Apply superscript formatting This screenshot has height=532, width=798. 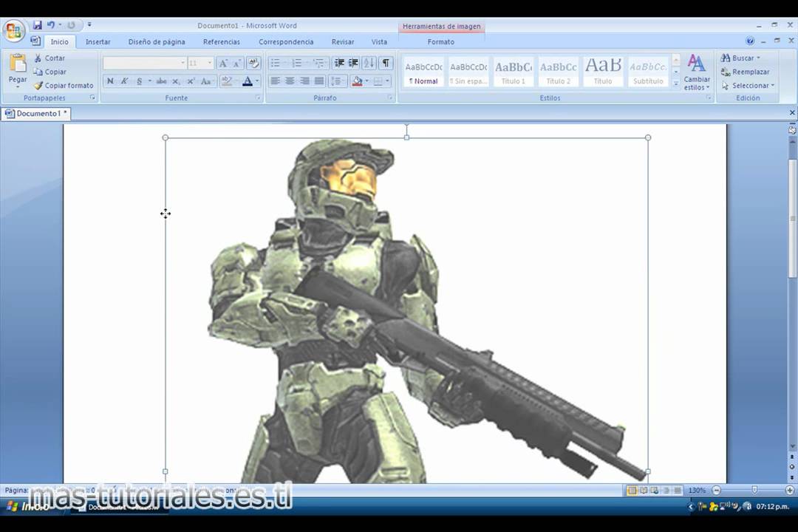point(191,81)
